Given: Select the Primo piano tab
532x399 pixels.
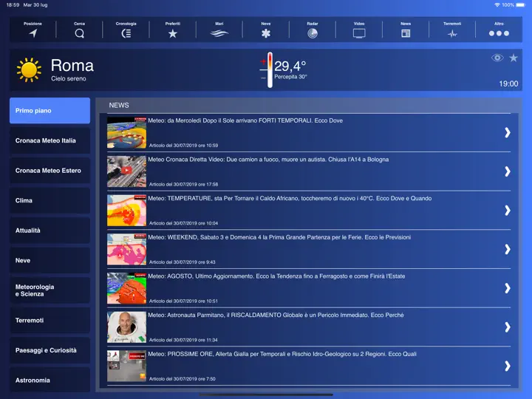Looking at the screenshot, I should click(50, 111).
